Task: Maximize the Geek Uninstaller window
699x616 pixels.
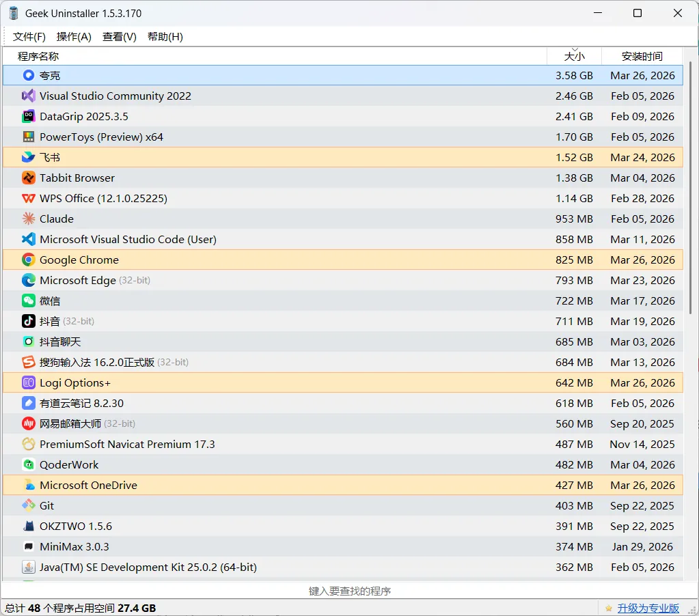Action: click(x=638, y=14)
